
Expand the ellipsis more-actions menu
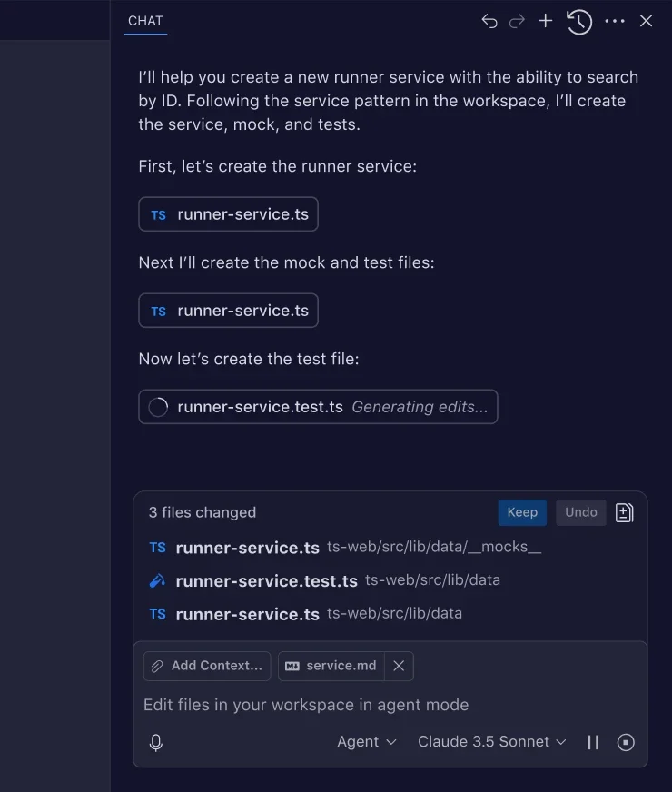coord(613,21)
